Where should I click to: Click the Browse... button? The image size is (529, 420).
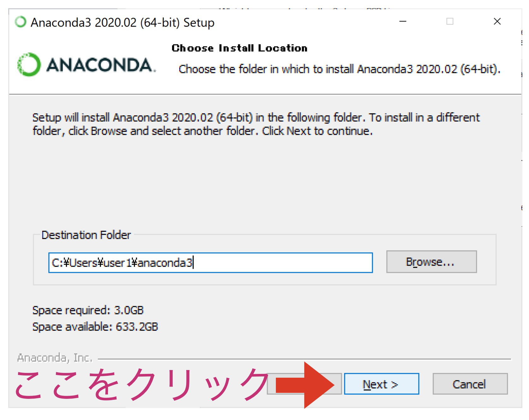431,261
